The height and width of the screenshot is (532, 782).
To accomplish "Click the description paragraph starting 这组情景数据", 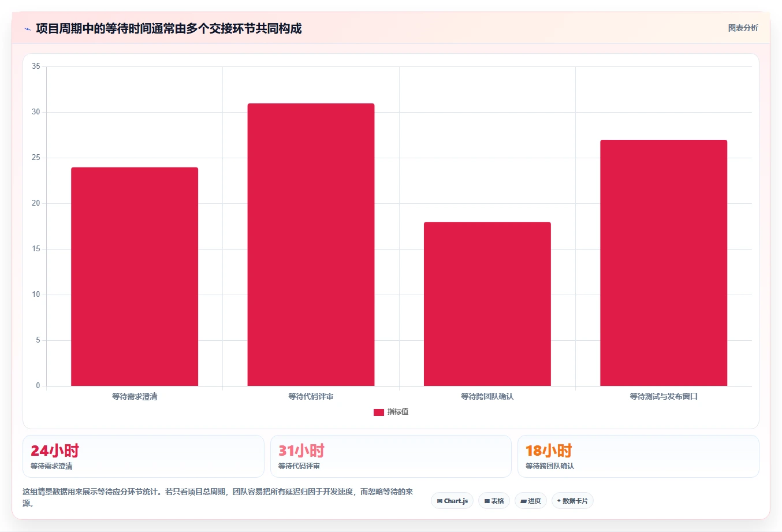I will pyautogui.click(x=218, y=497).
